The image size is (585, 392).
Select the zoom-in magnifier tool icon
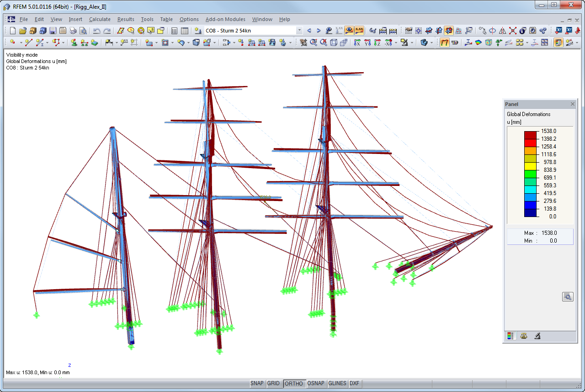(x=313, y=42)
